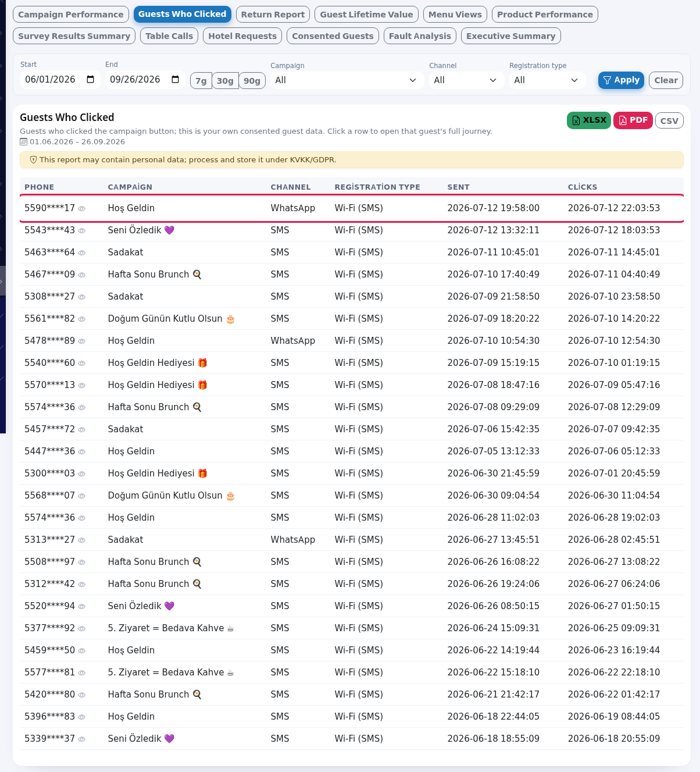Image resolution: width=700 pixels, height=772 pixels.
Task: Open the Registration type dropdown
Action: [x=547, y=80]
